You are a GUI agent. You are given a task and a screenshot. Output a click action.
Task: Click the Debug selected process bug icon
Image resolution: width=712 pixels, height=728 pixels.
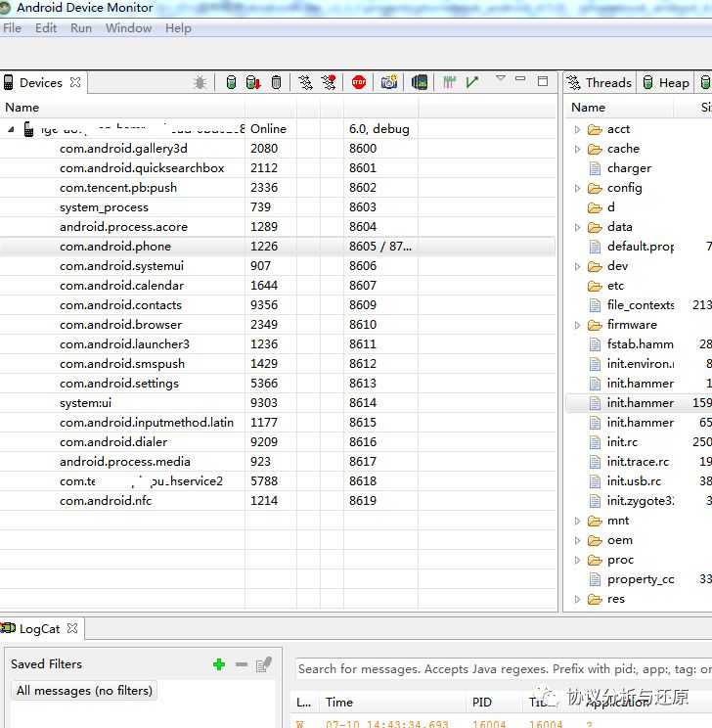pos(200,82)
